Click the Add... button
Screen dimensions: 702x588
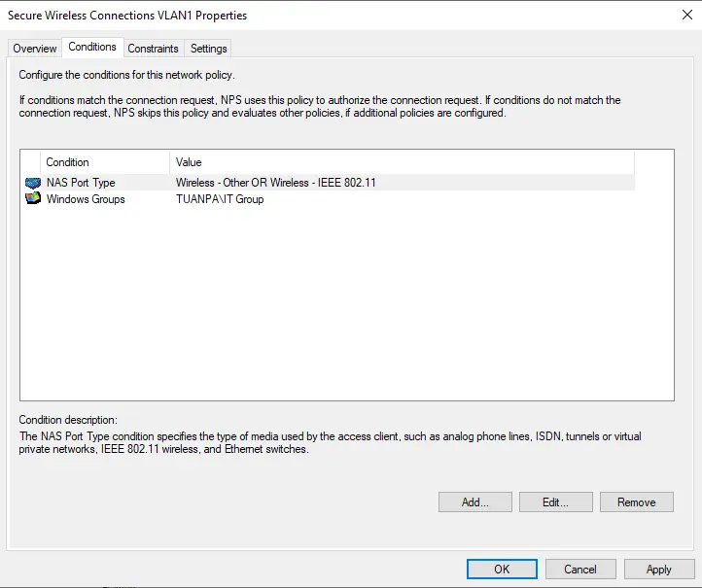point(475,502)
